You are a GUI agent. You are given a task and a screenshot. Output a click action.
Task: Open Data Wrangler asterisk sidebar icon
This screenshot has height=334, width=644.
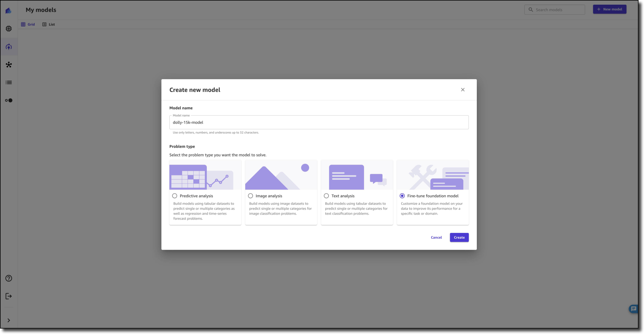pos(9,65)
